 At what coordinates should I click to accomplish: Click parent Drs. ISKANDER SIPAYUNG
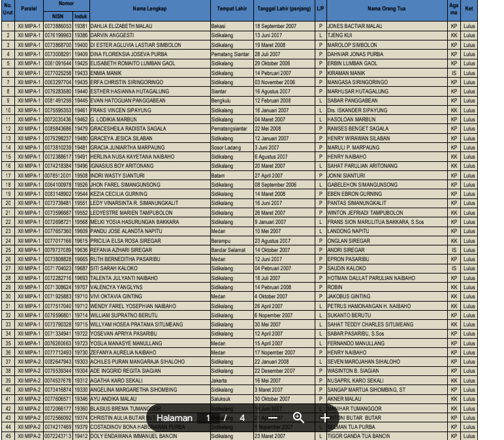tap(357, 110)
